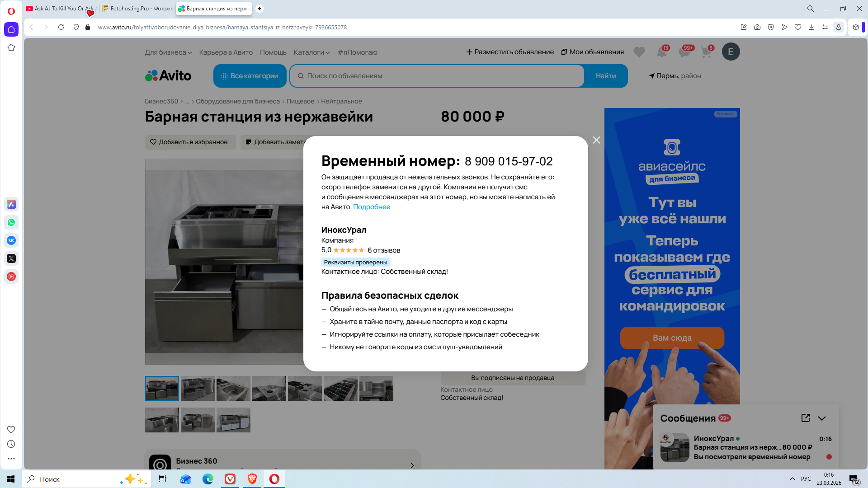Close the temporary phone number popup
This screenshot has width=868, height=488.
tap(596, 140)
